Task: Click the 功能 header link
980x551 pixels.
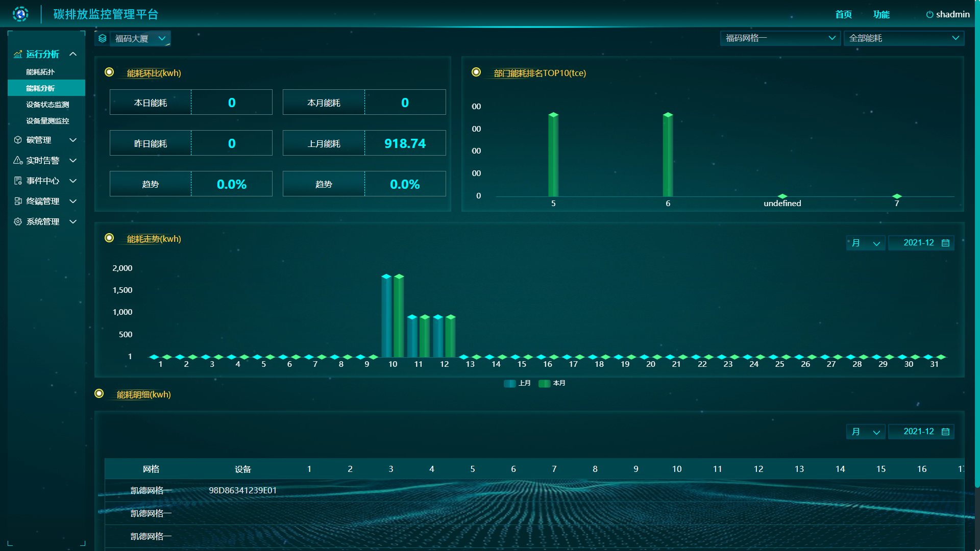Action: tap(881, 14)
